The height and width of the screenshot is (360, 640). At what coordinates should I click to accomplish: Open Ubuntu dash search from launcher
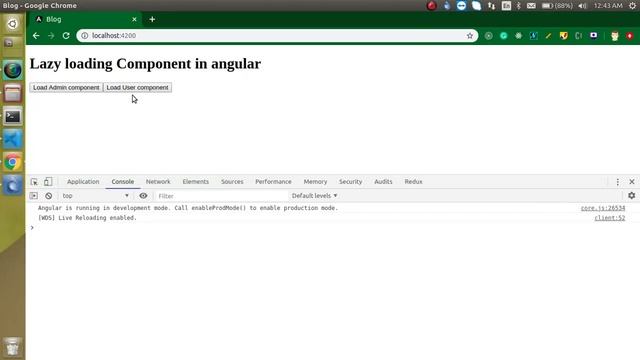[12, 24]
